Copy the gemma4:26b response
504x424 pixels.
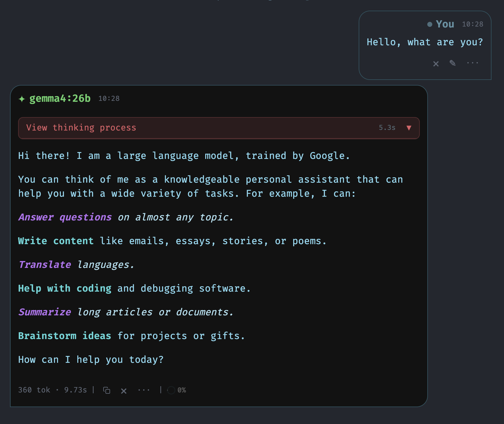(x=107, y=390)
